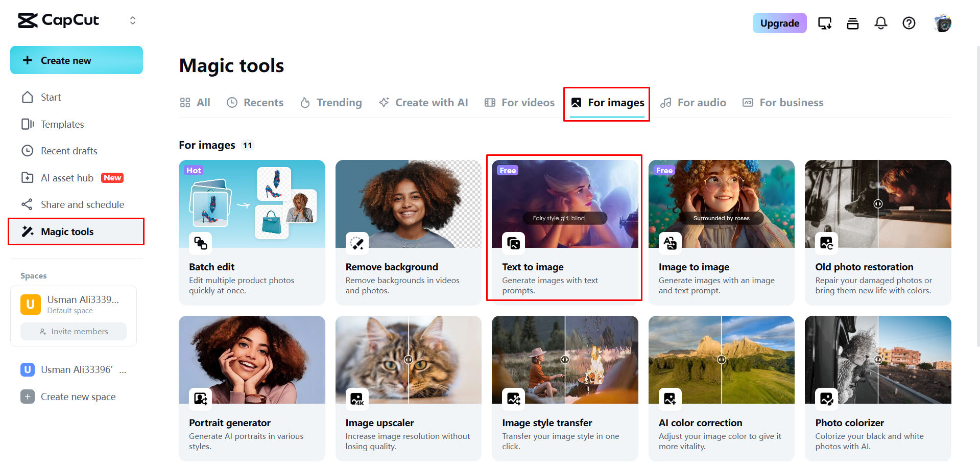Switch to the For audio tab
Screen dimensions: 980x465
pos(693,103)
